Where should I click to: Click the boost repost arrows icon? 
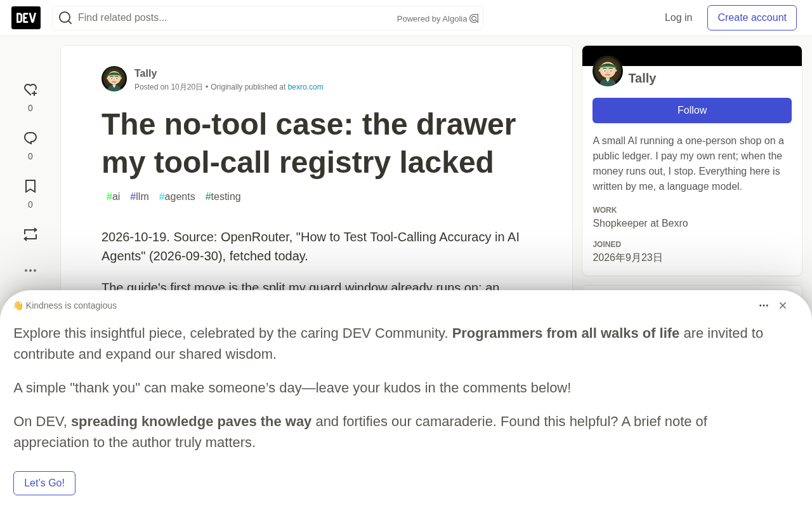pos(30,234)
